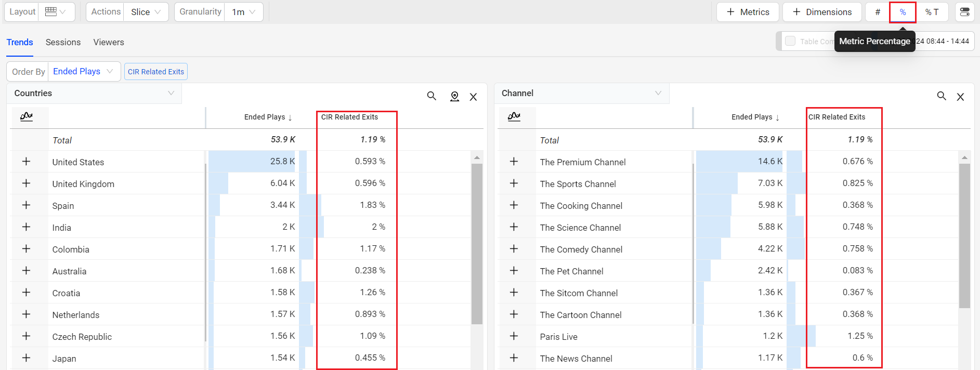This screenshot has height=370, width=980.
Task: Open the Channel dimension dropdown
Action: pos(581,93)
